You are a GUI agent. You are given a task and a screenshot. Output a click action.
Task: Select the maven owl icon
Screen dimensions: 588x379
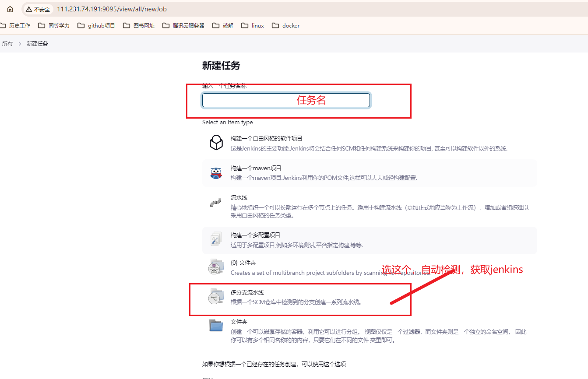coord(216,173)
